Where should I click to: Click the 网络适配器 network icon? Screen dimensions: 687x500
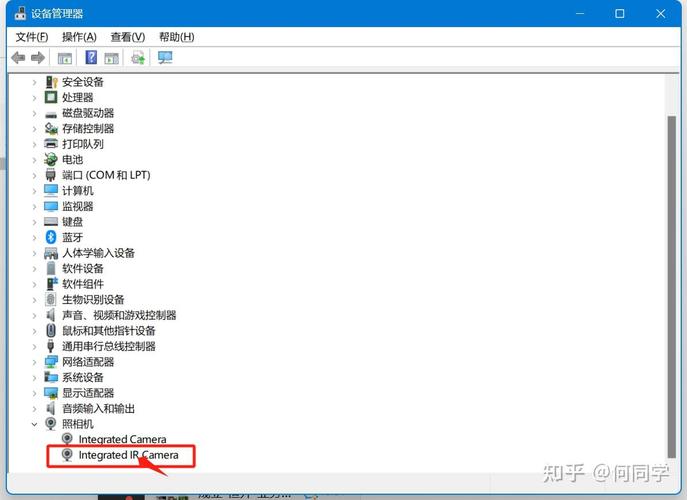[51, 362]
